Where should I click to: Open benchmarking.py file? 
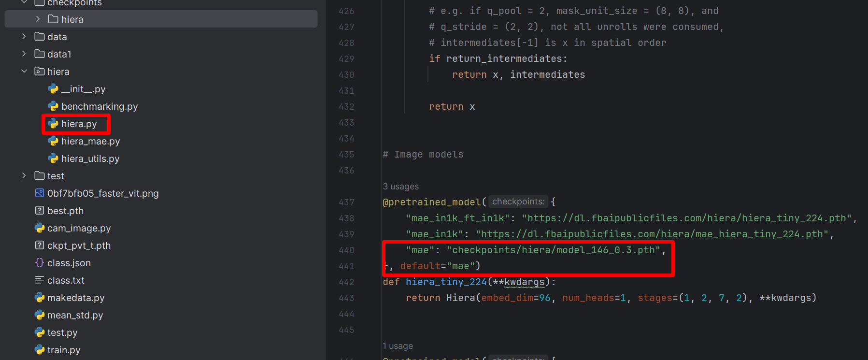[x=100, y=106]
